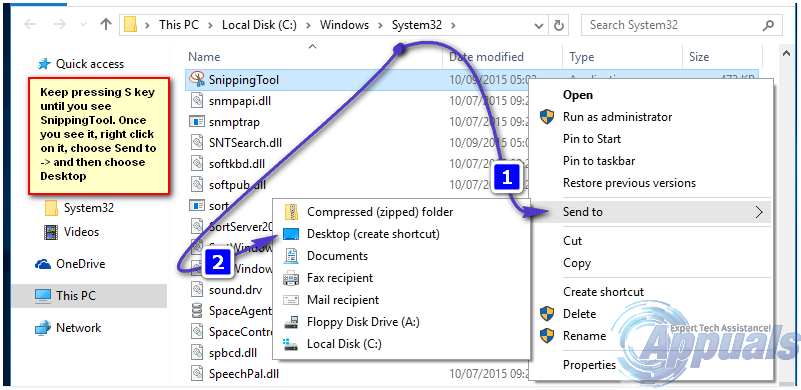The image size is (801, 390).
Task: Click the Mail recipient envelope icon
Action: pyautogui.click(x=291, y=300)
